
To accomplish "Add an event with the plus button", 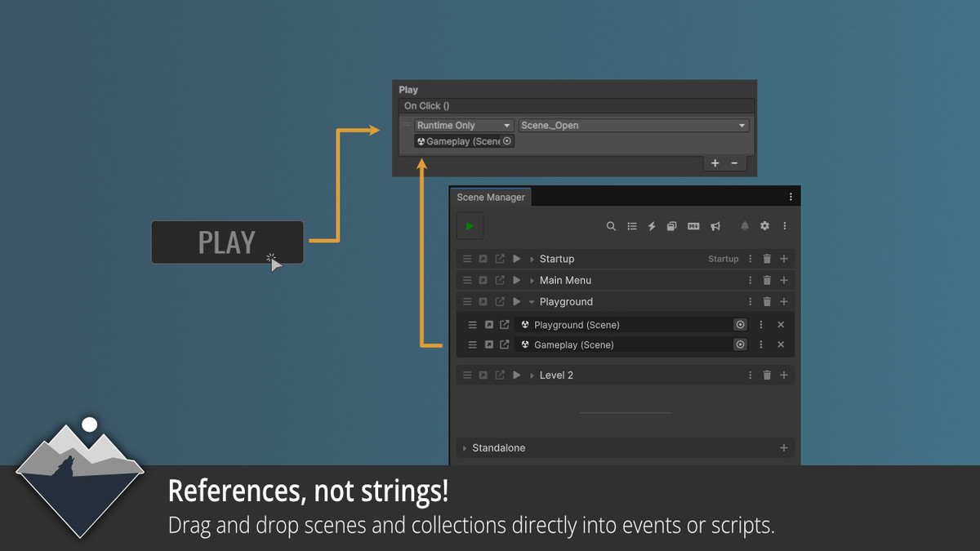I will [715, 162].
